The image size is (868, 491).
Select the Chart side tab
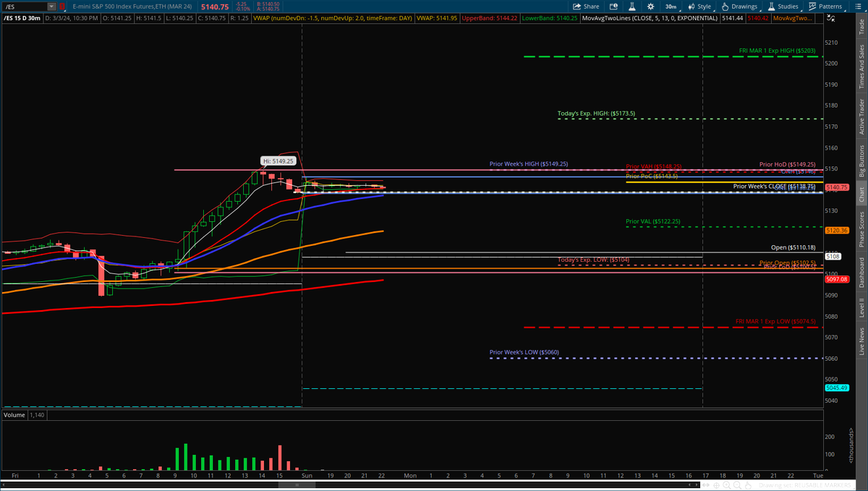[x=861, y=194]
